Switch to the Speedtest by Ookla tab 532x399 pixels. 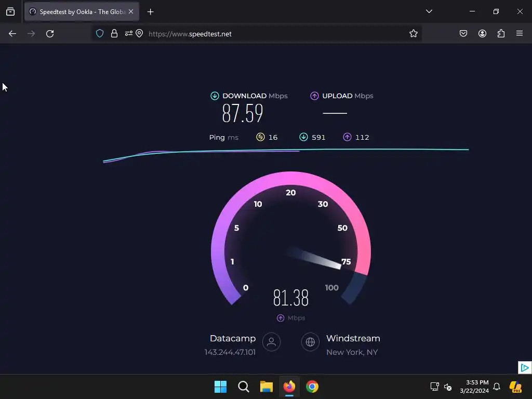coord(82,11)
